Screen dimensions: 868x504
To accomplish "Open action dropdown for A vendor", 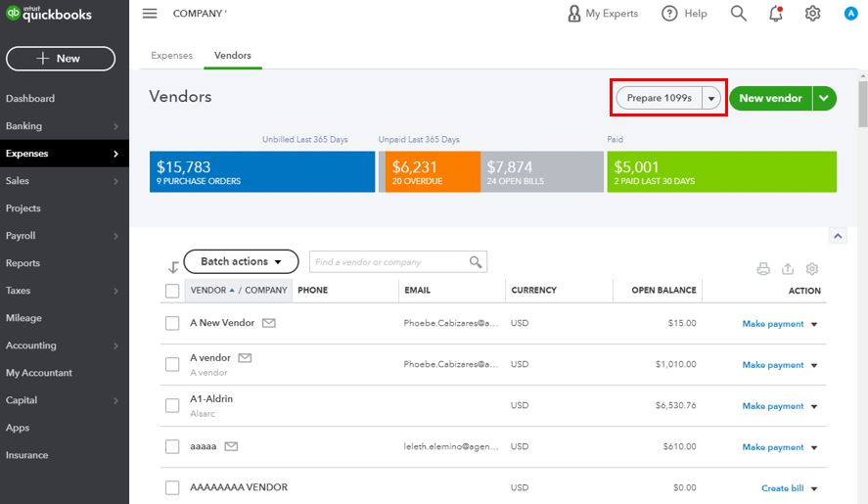I will click(x=814, y=366).
